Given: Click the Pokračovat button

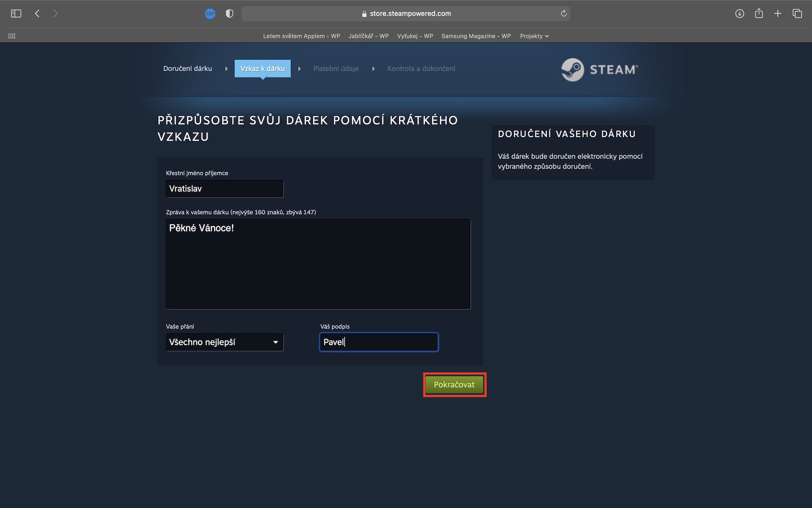Looking at the screenshot, I should coord(454,385).
